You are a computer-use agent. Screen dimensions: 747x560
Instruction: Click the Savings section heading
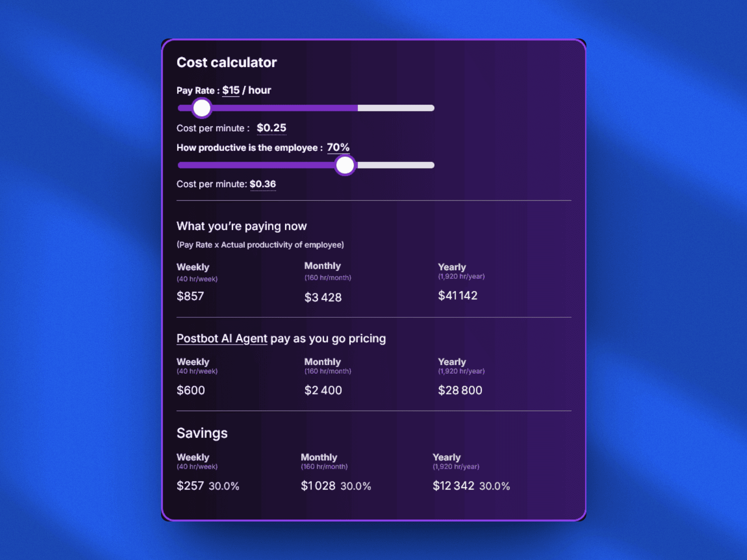(202, 433)
